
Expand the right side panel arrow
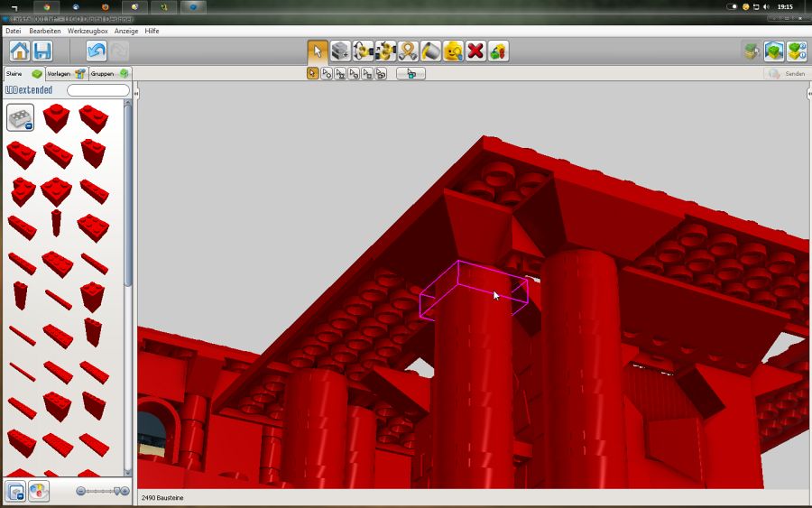[x=808, y=93]
